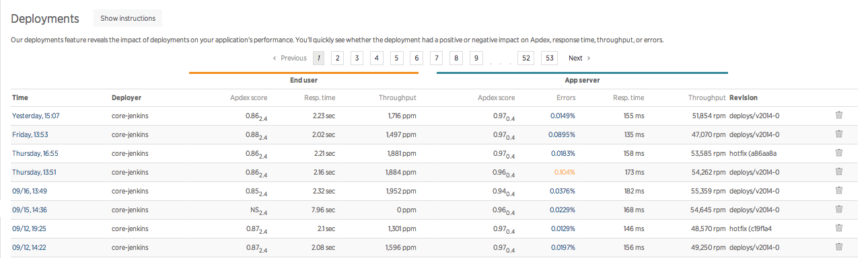Image resolution: width=868 pixels, height=258 pixels.
Task: Go to the Next page of deployments
Action: [x=579, y=58]
